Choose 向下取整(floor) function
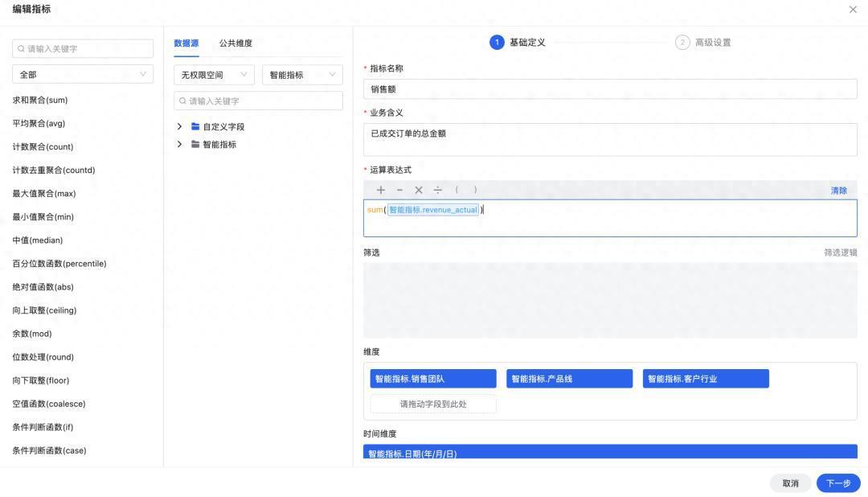This screenshot has height=497, width=868. [40, 380]
